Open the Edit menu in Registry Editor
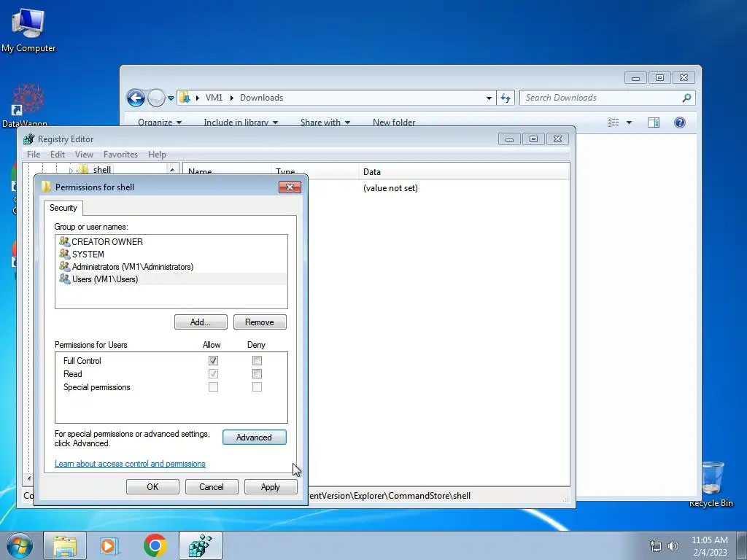The width and height of the screenshot is (747, 560). coord(57,155)
